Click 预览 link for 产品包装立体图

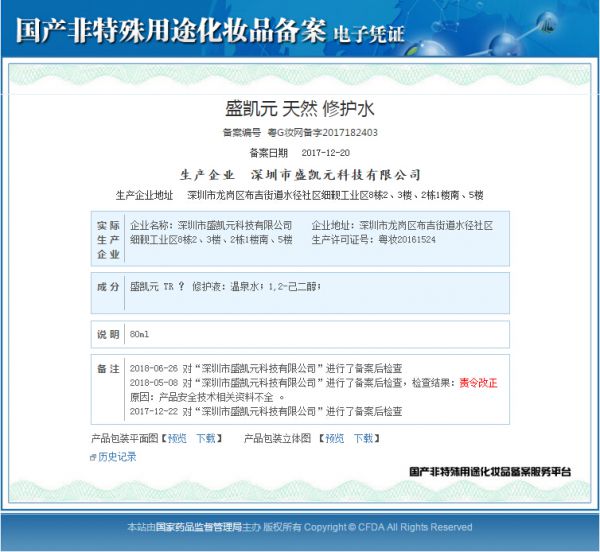(x=334, y=438)
